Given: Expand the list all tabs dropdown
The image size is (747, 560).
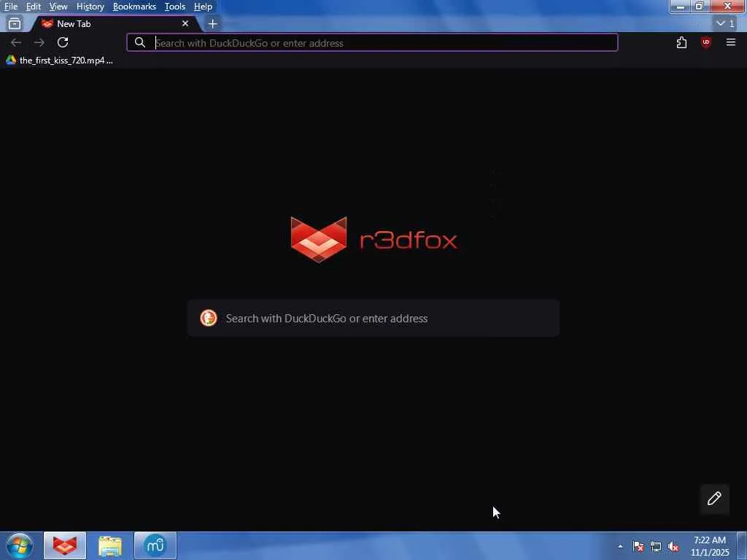Looking at the screenshot, I should pos(726,23).
